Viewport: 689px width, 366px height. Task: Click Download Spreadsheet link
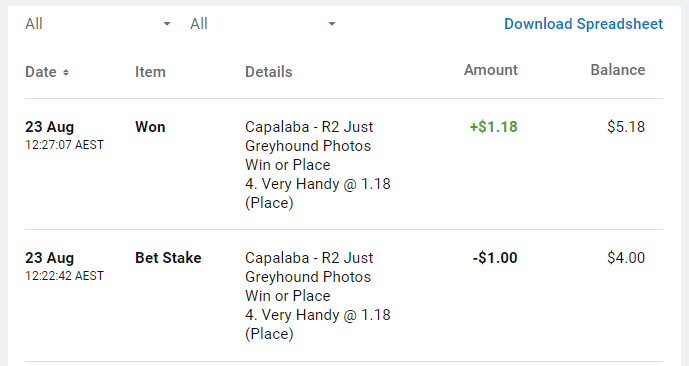[583, 24]
